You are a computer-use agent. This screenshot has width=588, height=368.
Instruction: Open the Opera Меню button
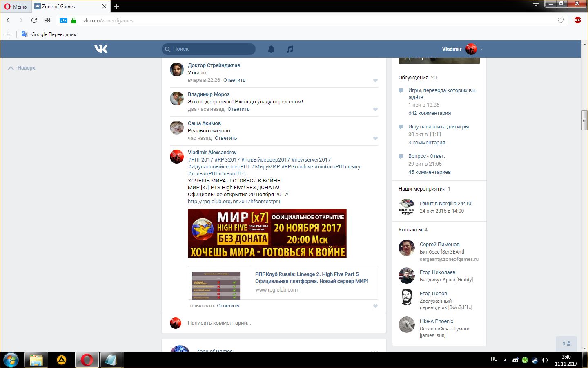coord(16,6)
